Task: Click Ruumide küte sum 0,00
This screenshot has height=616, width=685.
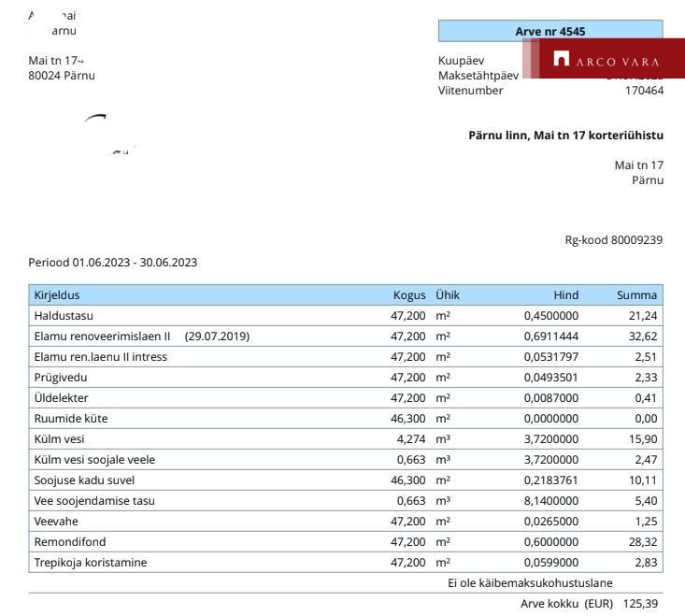Action: pyautogui.click(x=646, y=418)
